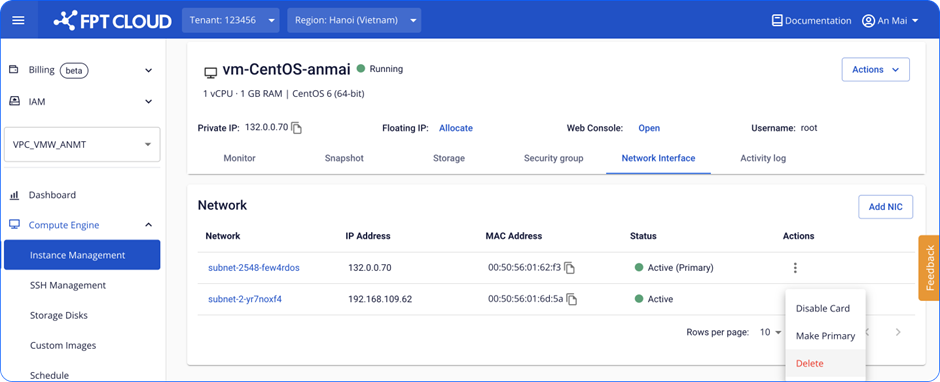Click the MAC Address column header

[514, 236]
